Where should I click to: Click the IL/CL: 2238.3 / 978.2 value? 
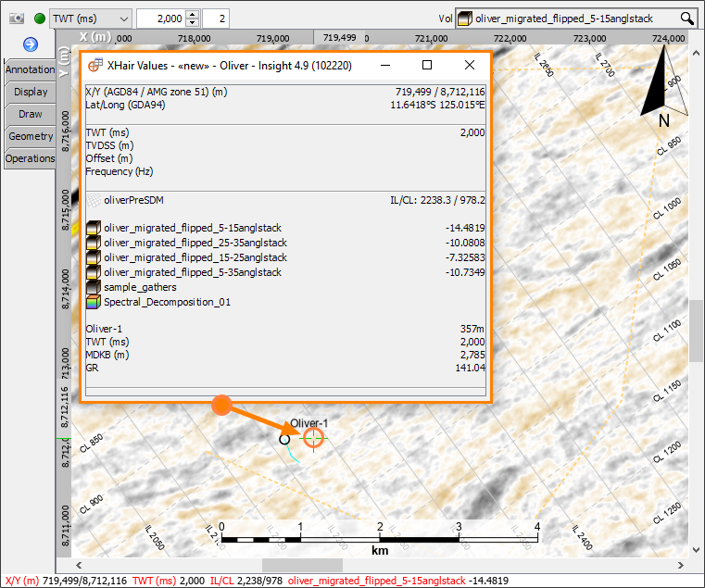[437, 201]
